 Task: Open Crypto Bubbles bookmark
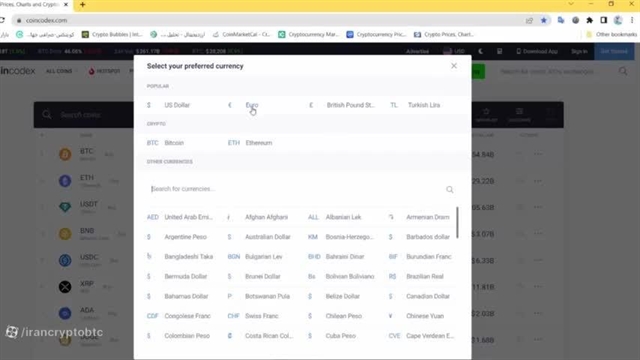tap(112, 35)
